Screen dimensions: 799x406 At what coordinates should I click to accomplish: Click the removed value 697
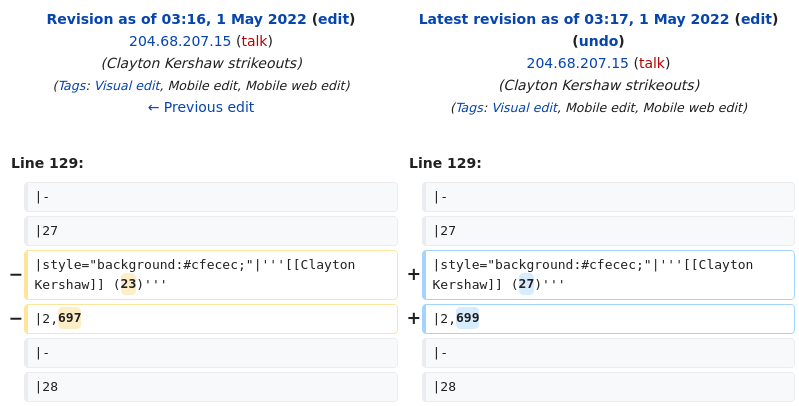click(x=69, y=318)
